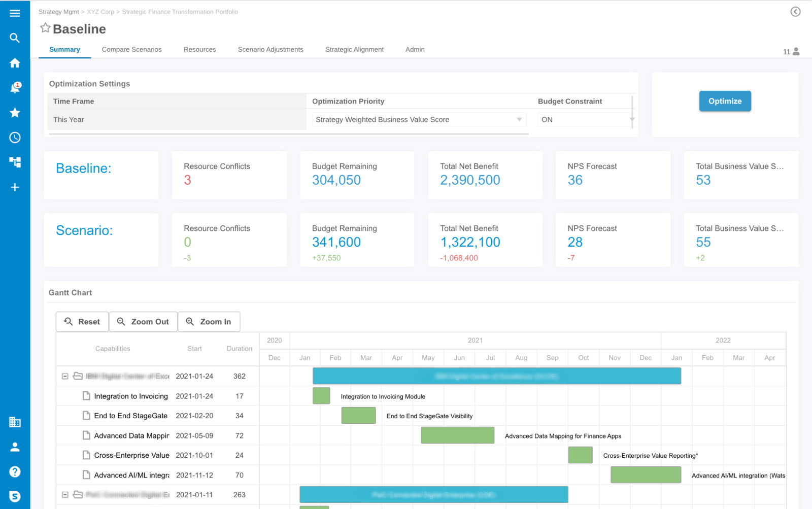Click the help question mark icon
The width and height of the screenshot is (812, 509).
point(15,472)
